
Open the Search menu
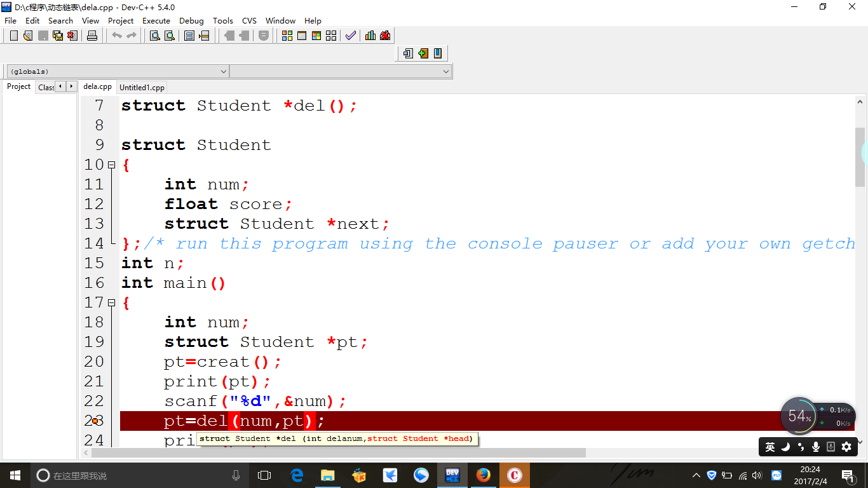tap(60, 20)
